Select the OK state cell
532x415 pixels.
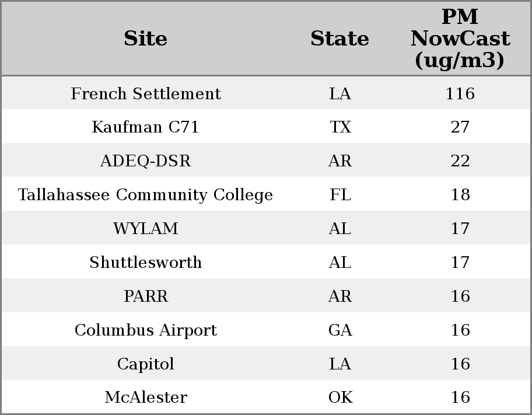(339, 398)
